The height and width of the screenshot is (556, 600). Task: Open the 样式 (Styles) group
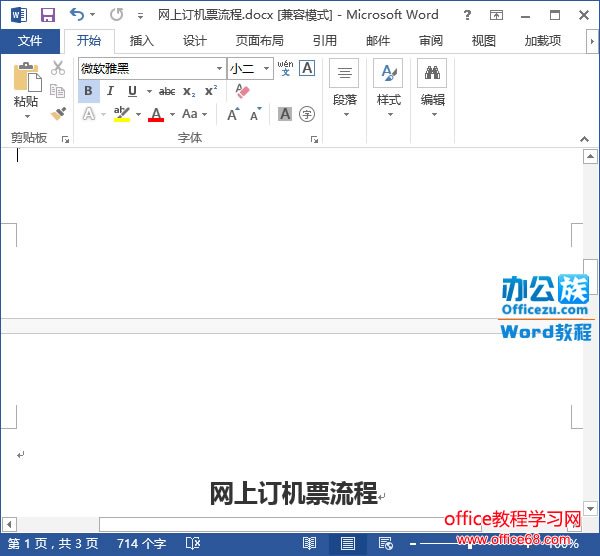389,89
